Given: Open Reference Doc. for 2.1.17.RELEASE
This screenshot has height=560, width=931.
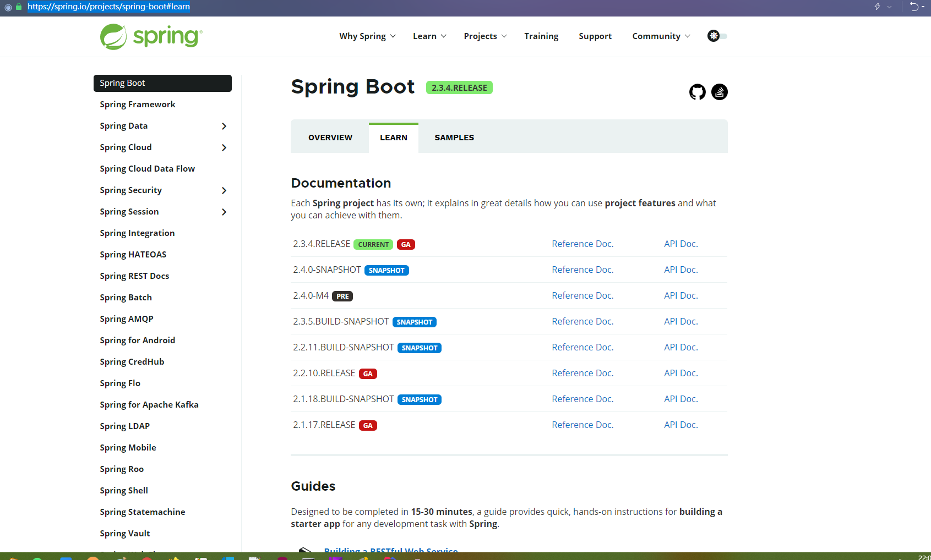Looking at the screenshot, I should coord(582,425).
